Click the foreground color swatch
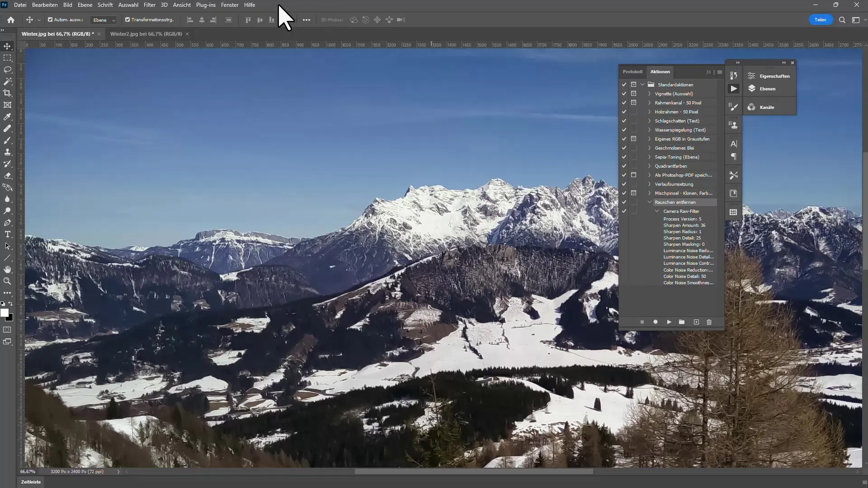Viewport: 868px width, 488px height. [5, 313]
